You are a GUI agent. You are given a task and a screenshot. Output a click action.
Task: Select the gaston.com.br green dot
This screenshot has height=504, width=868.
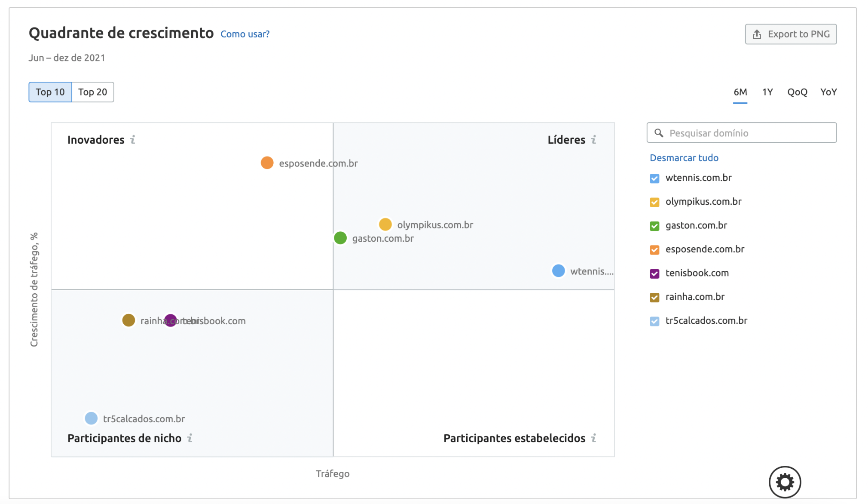[x=340, y=238]
